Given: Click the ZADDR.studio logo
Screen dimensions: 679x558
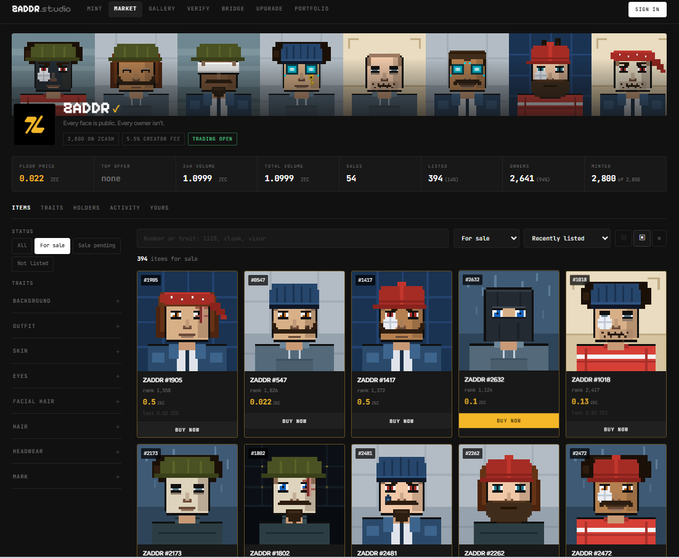Looking at the screenshot, I should (x=41, y=9).
